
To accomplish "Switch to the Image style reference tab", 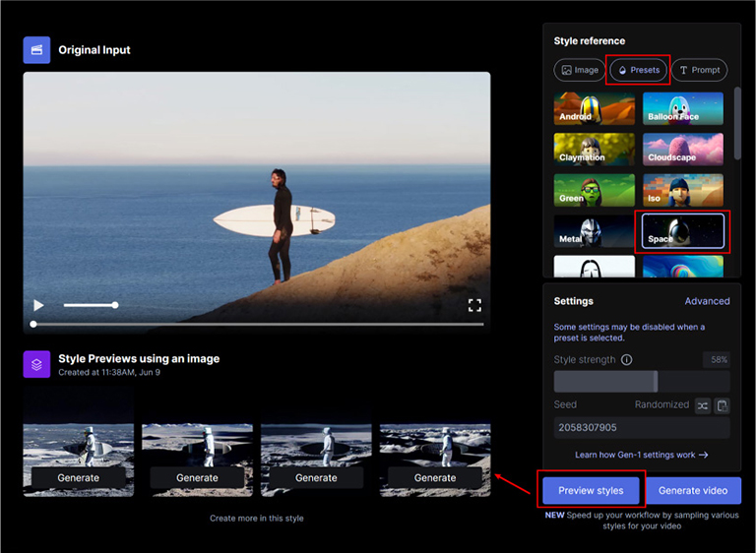I will [580, 70].
